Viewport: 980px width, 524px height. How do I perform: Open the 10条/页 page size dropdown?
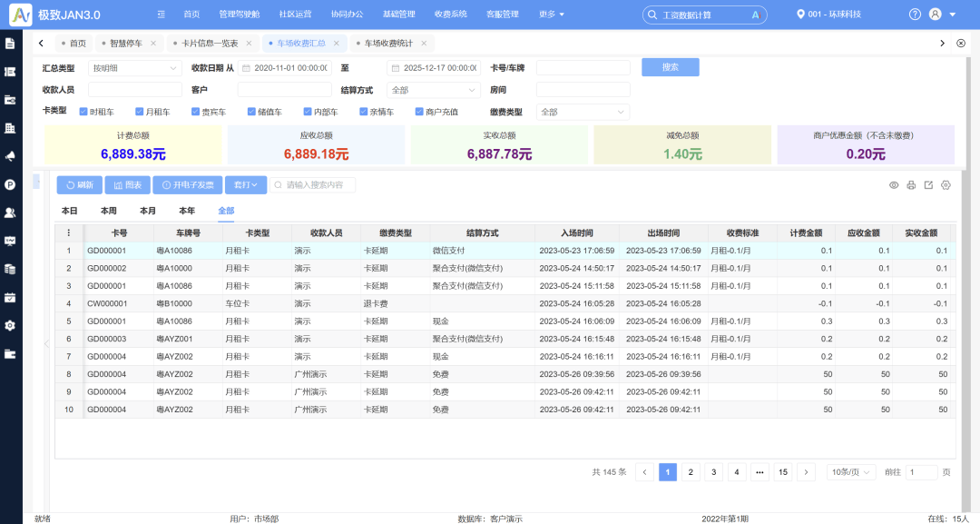pos(849,472)
